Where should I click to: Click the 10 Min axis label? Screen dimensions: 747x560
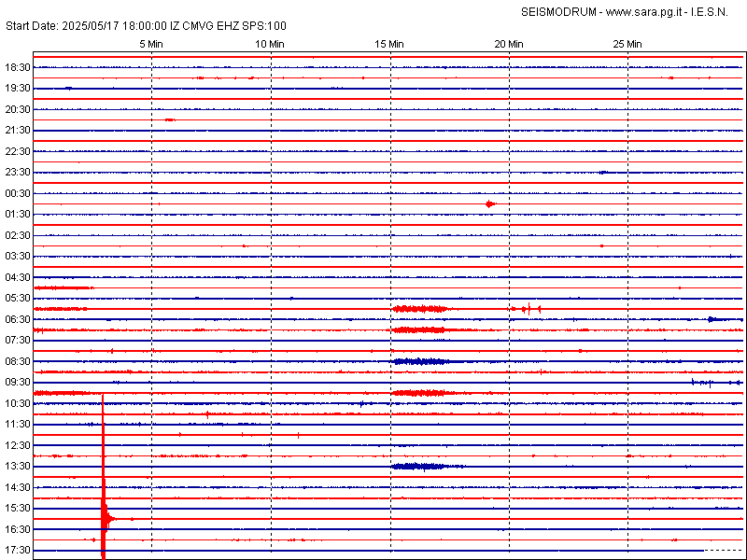270,44
